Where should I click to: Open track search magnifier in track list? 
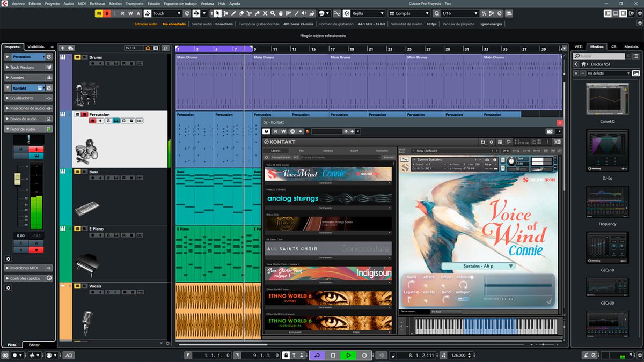166,48
